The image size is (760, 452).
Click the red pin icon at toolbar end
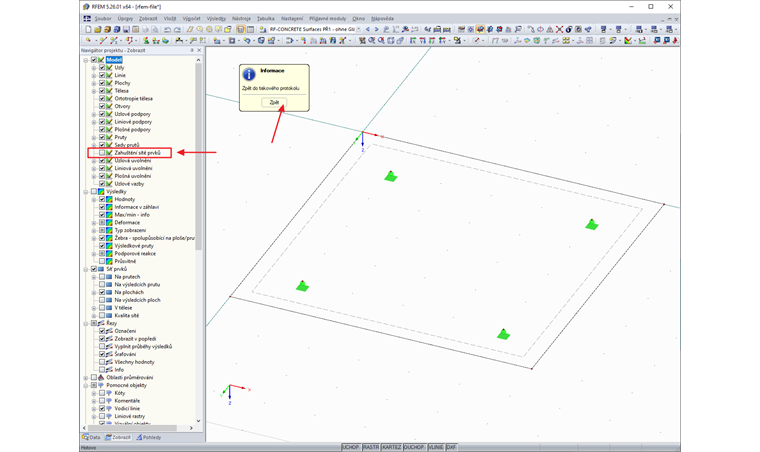point(675,41)
